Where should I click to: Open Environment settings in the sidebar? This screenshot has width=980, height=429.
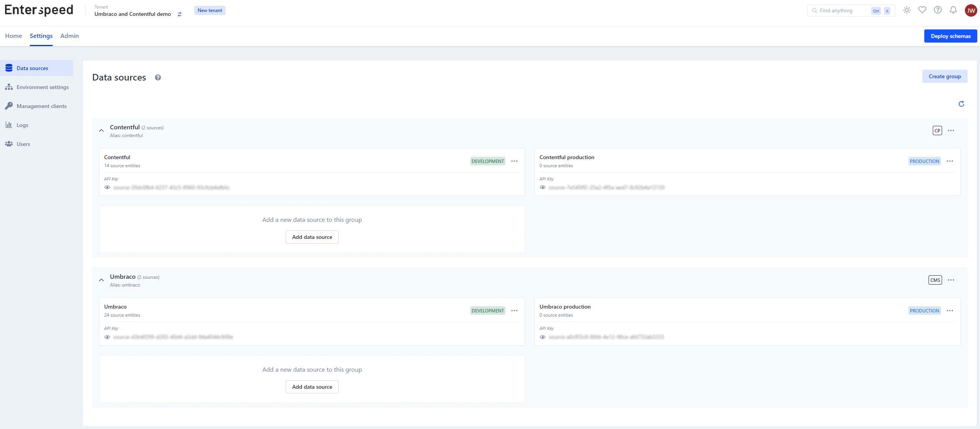tap(36, 87)
